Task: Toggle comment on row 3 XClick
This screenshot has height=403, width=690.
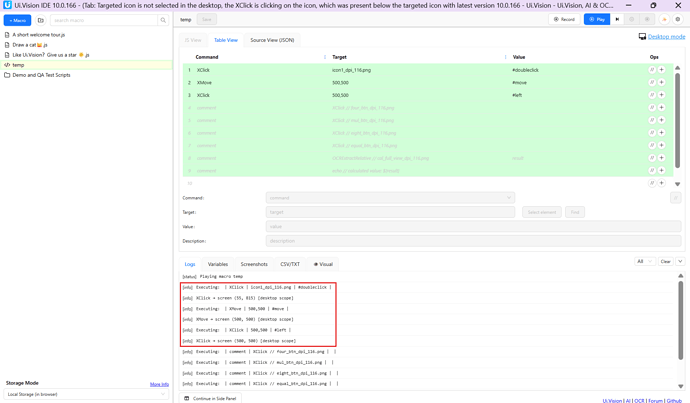Action: [652, 95]
